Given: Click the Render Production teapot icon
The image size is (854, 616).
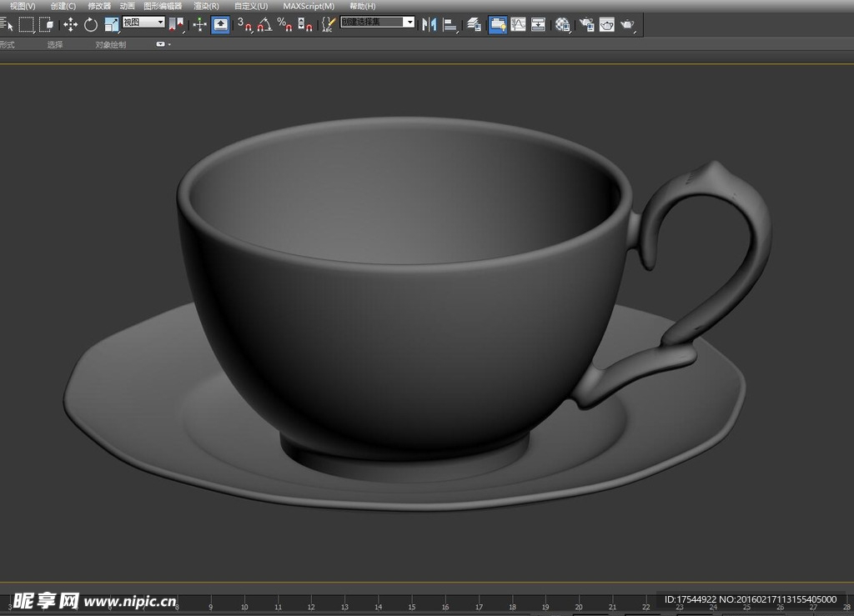Looking at the screenshot, I should [x=628, y=24].
